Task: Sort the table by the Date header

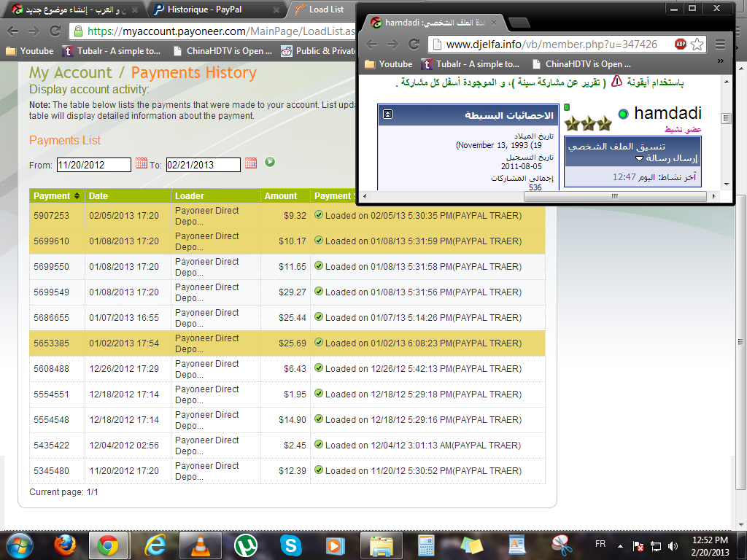Action: pyautogui.click(x=98, y=195)
